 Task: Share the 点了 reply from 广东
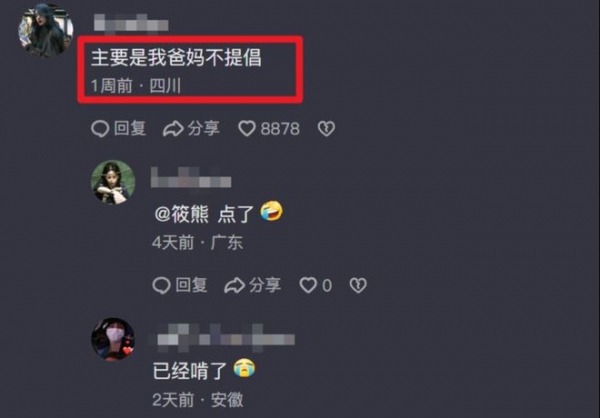[253, 286]
